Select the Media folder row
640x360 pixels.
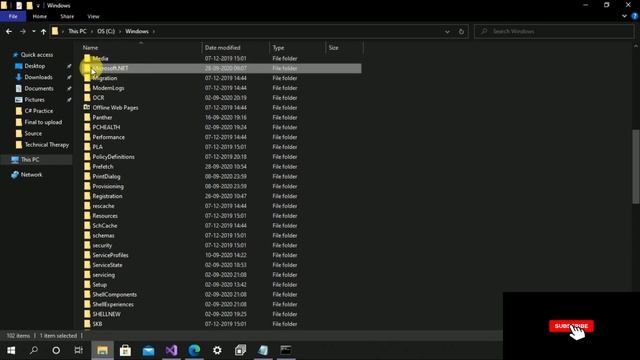tap(222, 58)
